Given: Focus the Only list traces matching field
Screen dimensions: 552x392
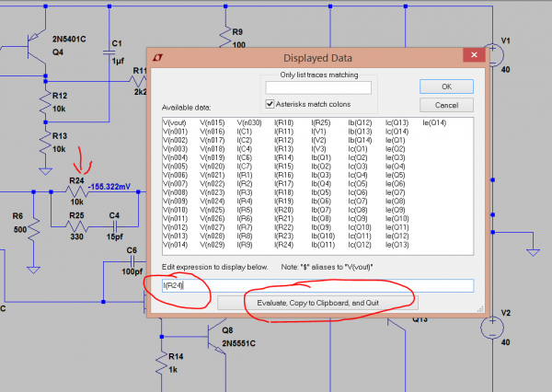Looking at the screenshot, I should point(318,87).
